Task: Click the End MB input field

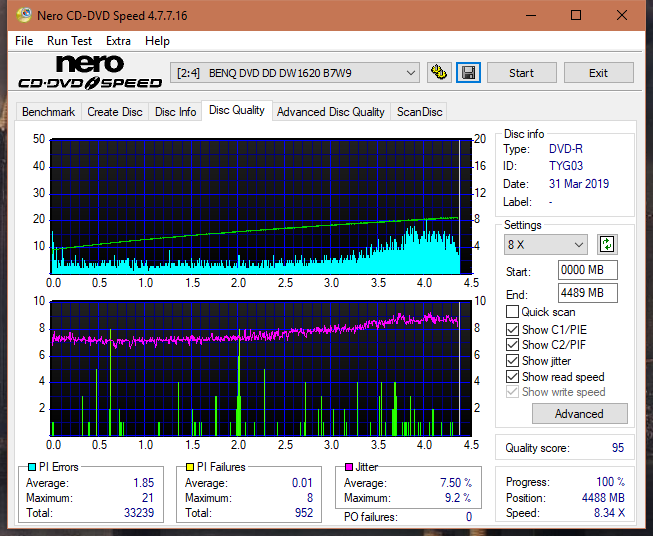Action: click(x=587, y=293)
